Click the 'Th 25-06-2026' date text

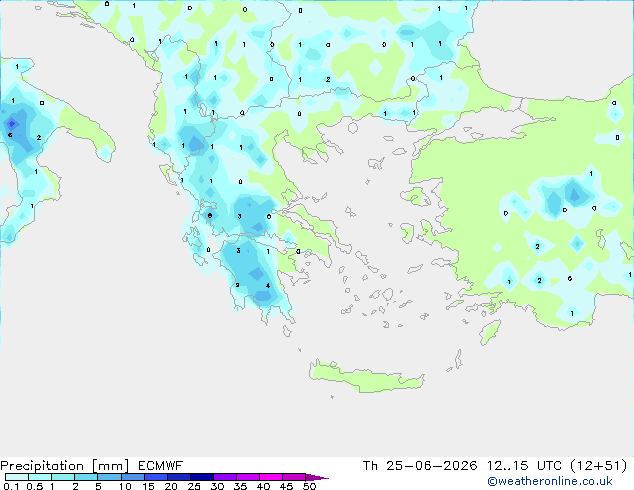coord(420,466)
